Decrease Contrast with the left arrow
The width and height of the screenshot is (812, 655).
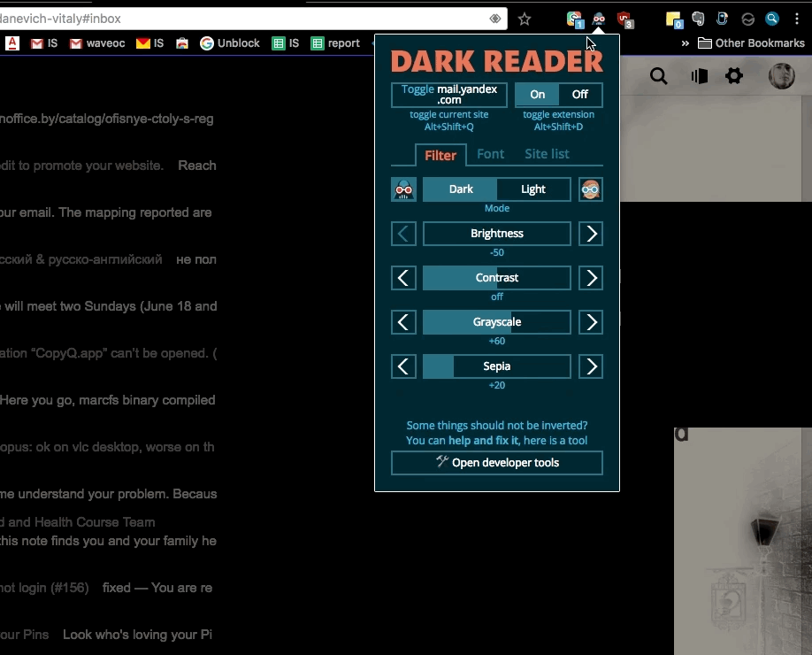coord(403,278)
